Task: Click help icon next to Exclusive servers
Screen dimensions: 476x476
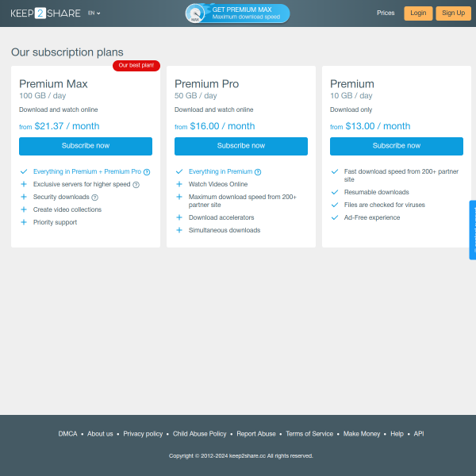Action: (136, 185)
